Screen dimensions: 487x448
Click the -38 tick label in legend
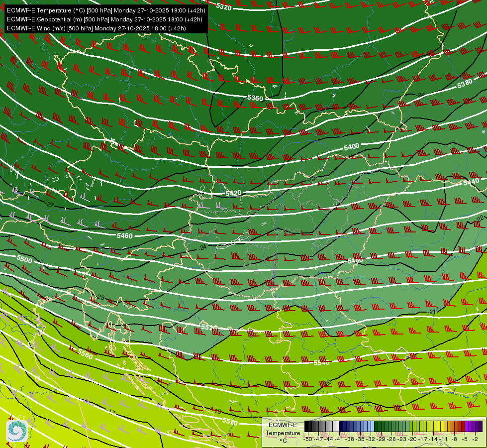tap(350, 439)
